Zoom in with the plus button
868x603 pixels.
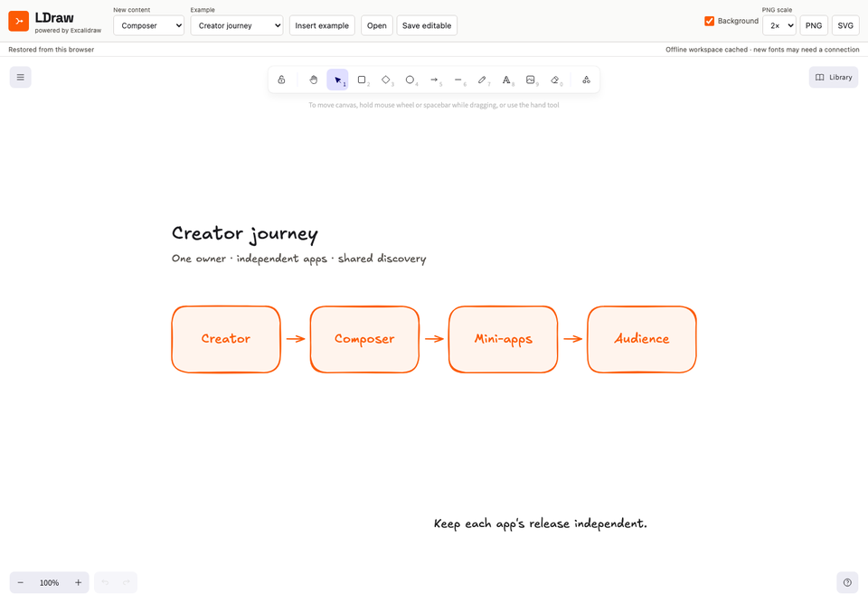78,582
